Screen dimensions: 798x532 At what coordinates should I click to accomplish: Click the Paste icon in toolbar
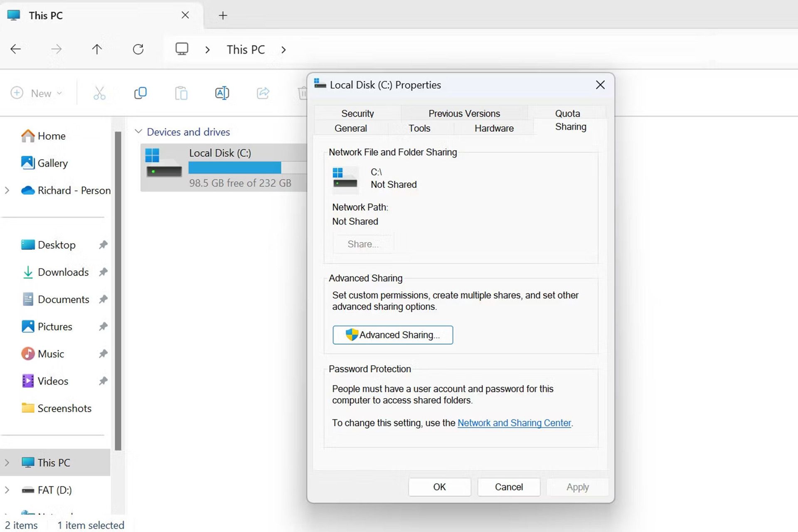[x=181, y=93]
